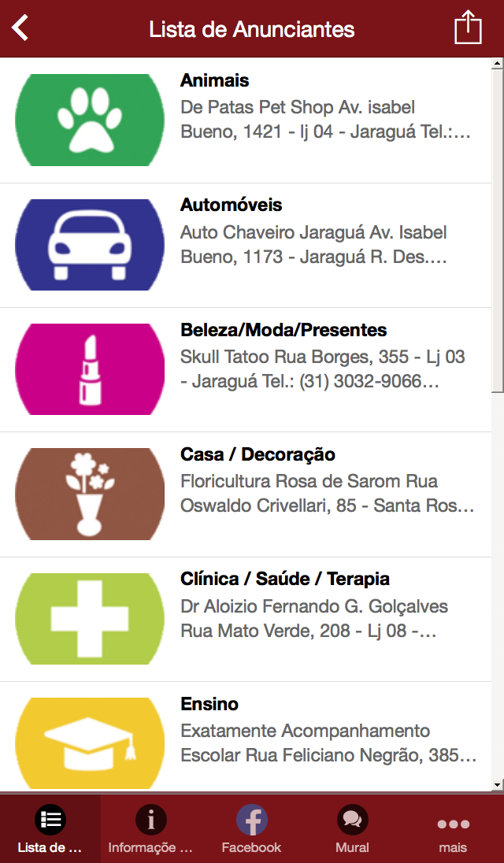Image resolution: width=504 pixels, height=863 pixels.
Task: Select Beleza/Moda/Presentes category title
Action: [283, 330]
